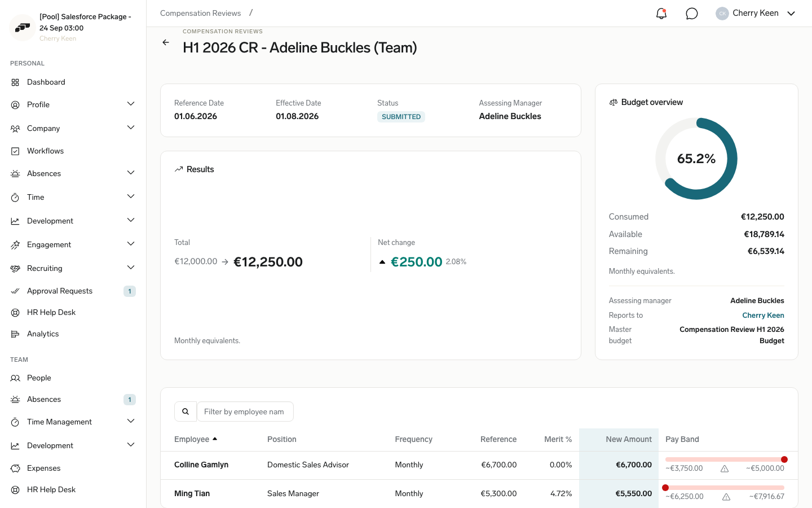Expand the team Development chevron
The height and width of the screenshot is (508, 812).
(131, 445)
